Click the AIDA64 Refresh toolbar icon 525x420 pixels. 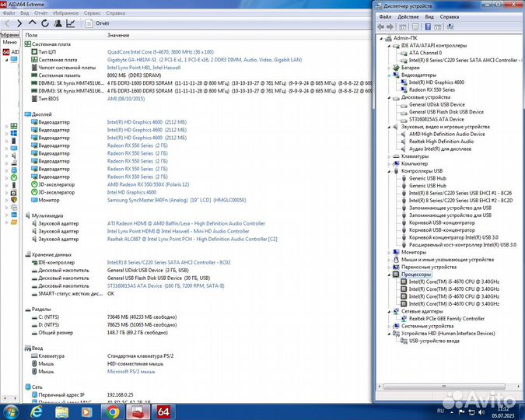click(x=45, y=23)
